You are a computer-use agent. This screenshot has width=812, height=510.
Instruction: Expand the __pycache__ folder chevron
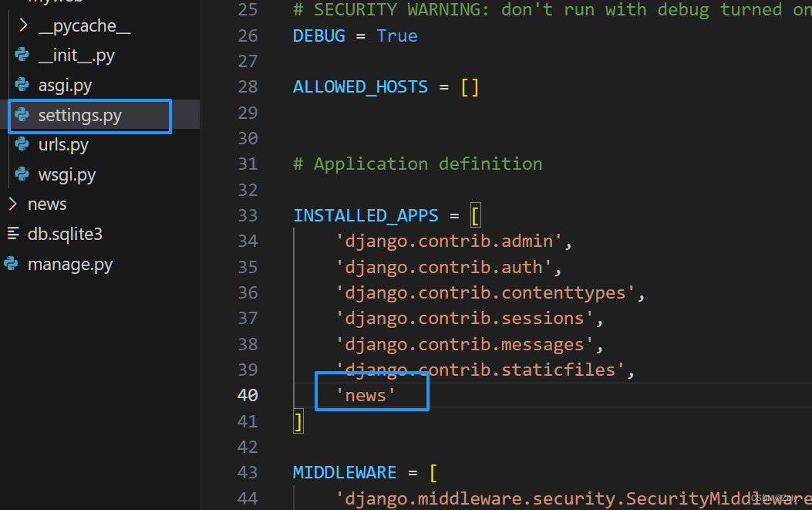tap(23, 25)
